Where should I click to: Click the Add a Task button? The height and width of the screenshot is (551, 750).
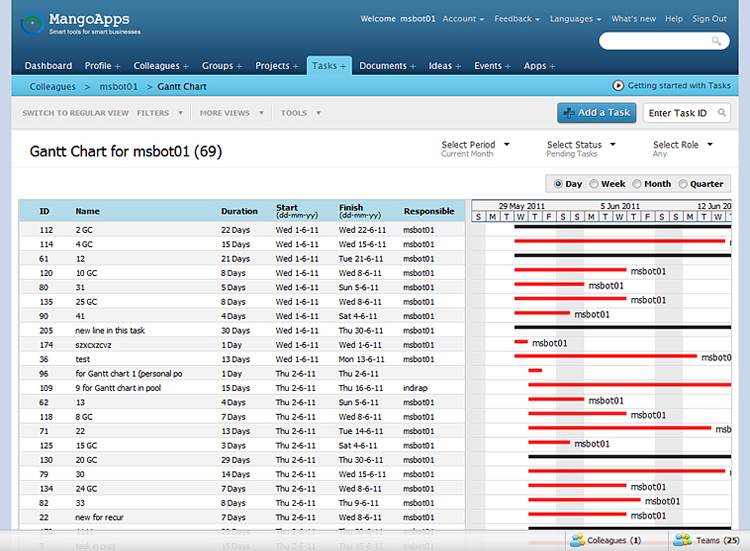pyautogui.click(x=596, y=113)
